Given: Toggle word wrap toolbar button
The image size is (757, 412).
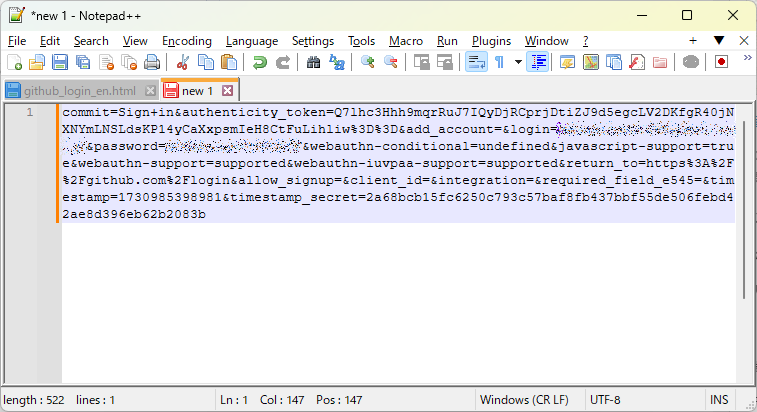Looking at the screenshot, I should point(476,62).
